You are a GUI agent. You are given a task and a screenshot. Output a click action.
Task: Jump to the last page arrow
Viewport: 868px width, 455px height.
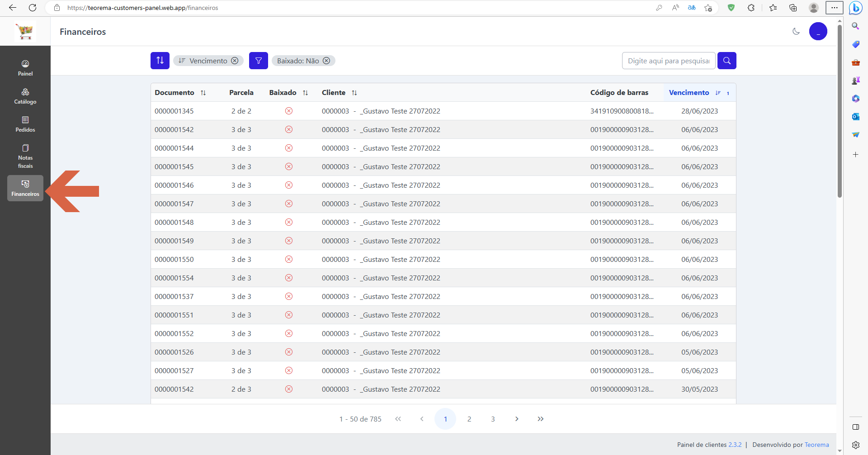(541, 419)
